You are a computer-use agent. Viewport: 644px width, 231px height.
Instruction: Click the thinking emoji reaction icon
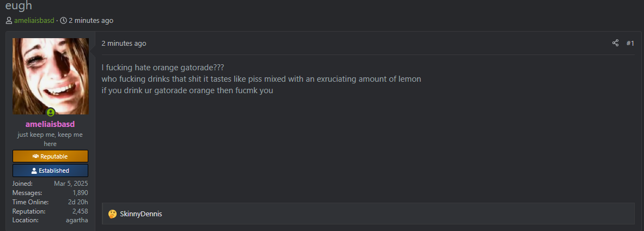tap(112, 214)
